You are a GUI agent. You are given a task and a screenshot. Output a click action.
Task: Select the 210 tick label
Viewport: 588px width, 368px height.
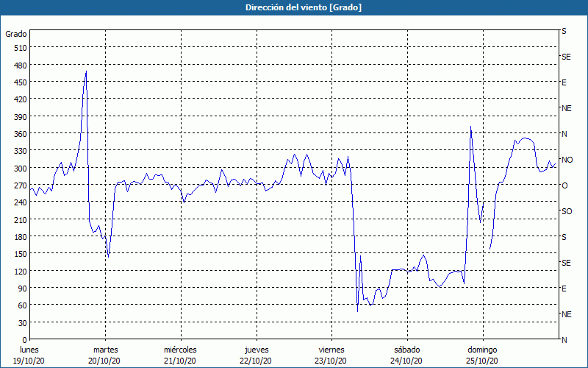[21, 219]
